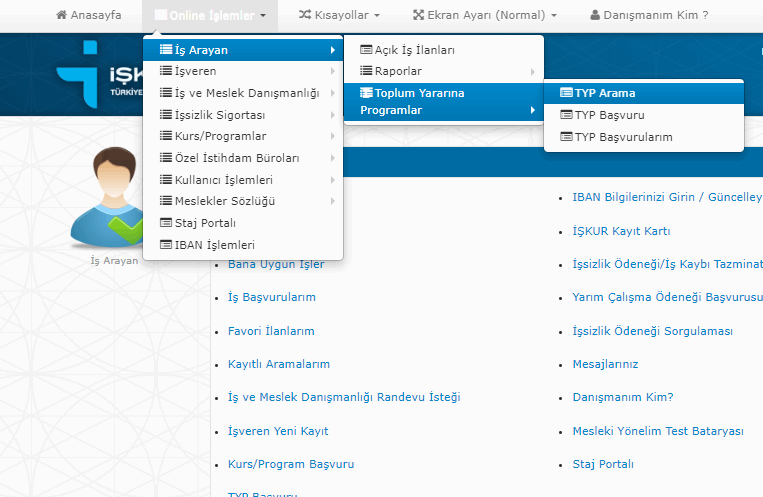
Task: Click the list icon beside IBAN İşlemleri
Action: [x=167, y=245]
